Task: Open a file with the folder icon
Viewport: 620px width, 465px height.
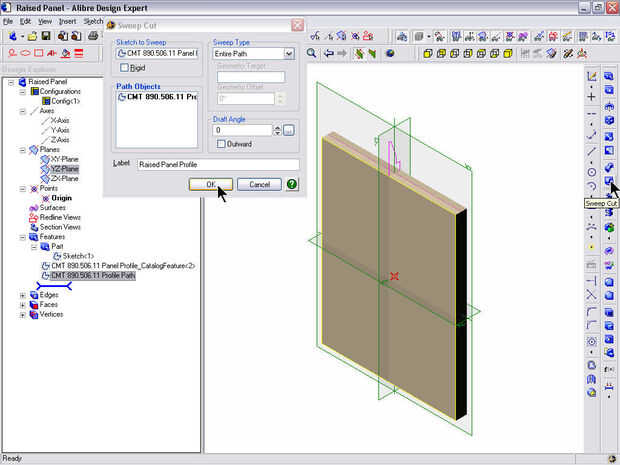Action: [x=32, y=36]
